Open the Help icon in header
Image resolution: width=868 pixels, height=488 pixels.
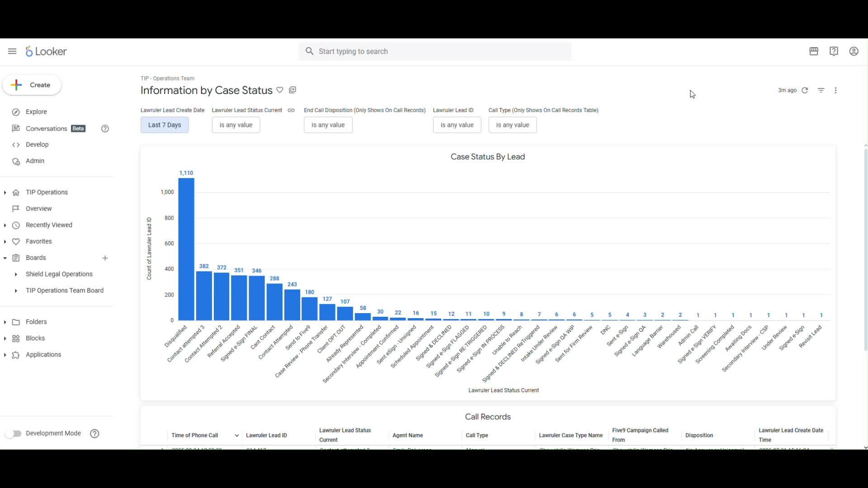click(834, 52)
